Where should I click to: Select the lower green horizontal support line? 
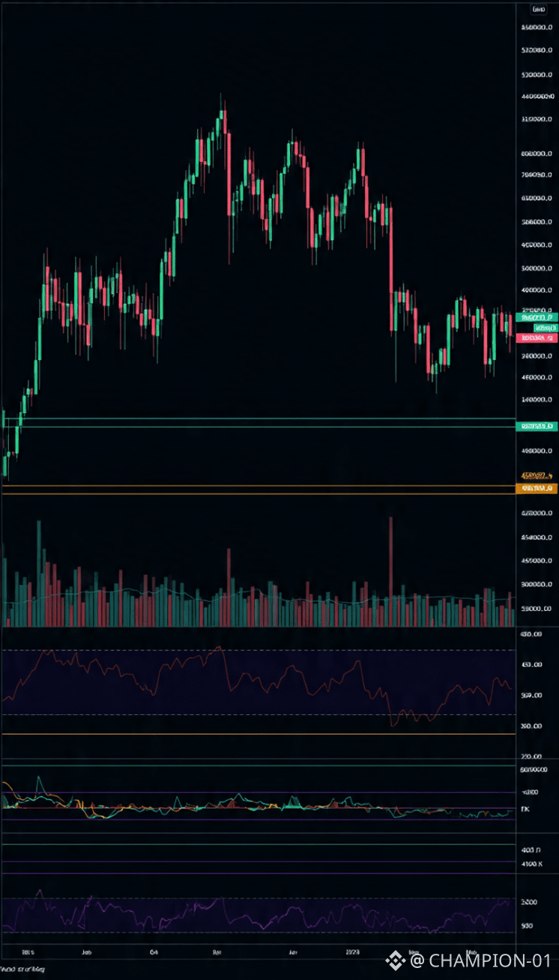259,427
